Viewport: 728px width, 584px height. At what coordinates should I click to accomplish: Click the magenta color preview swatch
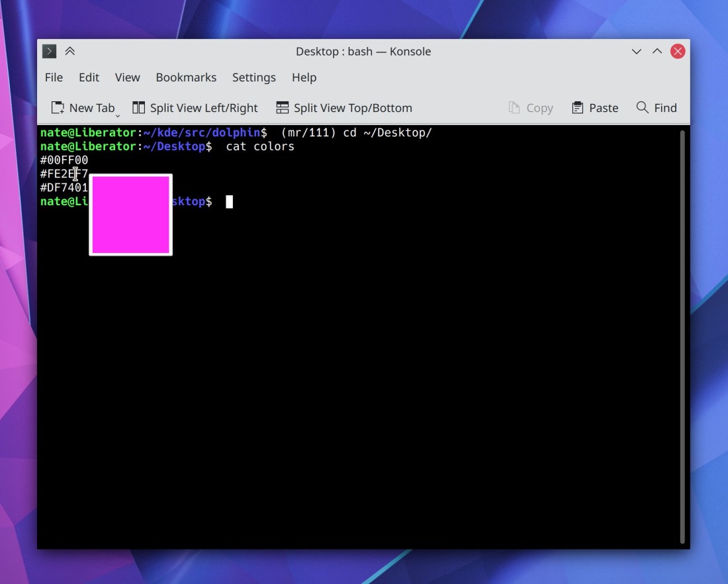(x=131, y=215)
